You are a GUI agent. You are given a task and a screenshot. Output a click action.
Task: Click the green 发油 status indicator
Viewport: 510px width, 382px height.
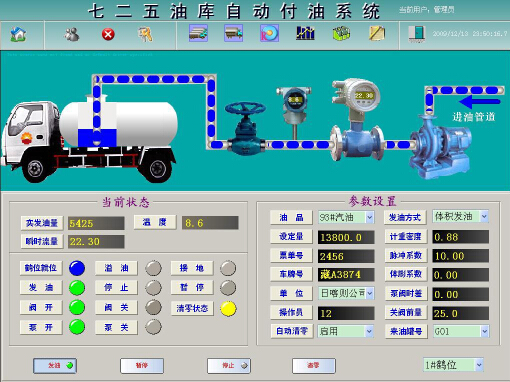[77, 288]
